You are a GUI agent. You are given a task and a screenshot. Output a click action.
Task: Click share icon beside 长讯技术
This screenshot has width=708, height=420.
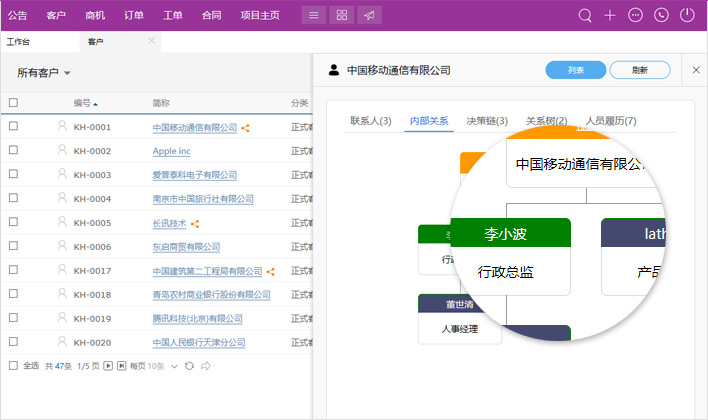pyautogui.click(x=195, y=224)
